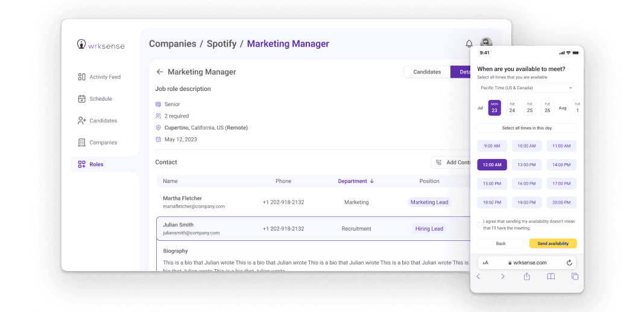This screenshot has width=644, height=312.
Task: Deselect the 12:00 AM time slot
Action: tap(492, 165)
